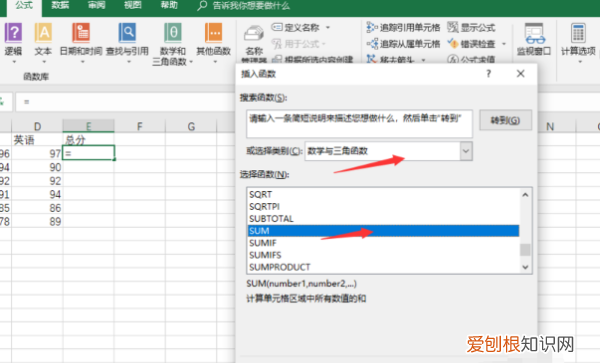Open the 监视窗口 watch window
This screenshot has height=363, width=600.
[x=534, y=39]
